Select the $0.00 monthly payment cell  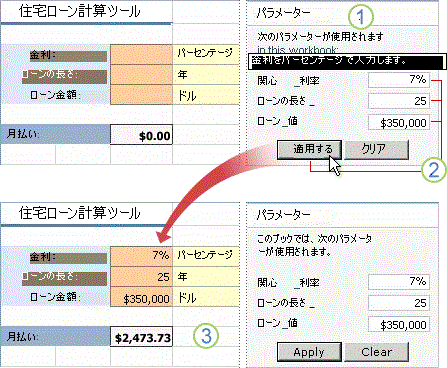pyautogui.click(x=141, y=135)
